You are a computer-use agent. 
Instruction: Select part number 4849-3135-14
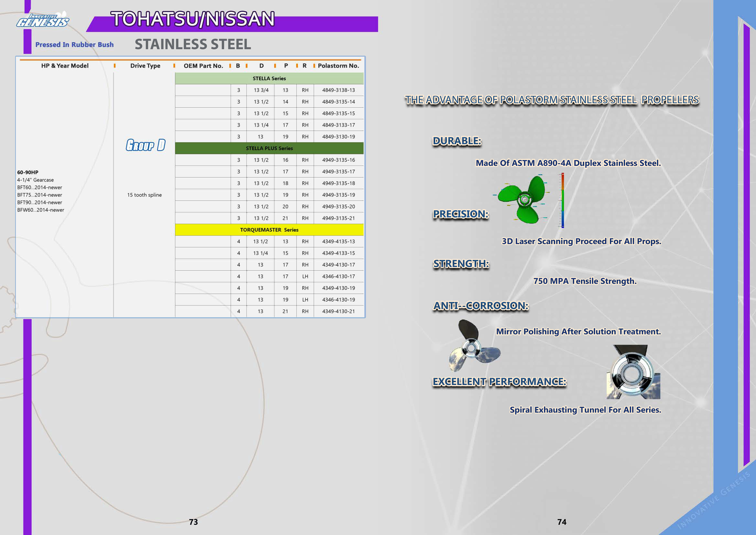tap(339, 102)
